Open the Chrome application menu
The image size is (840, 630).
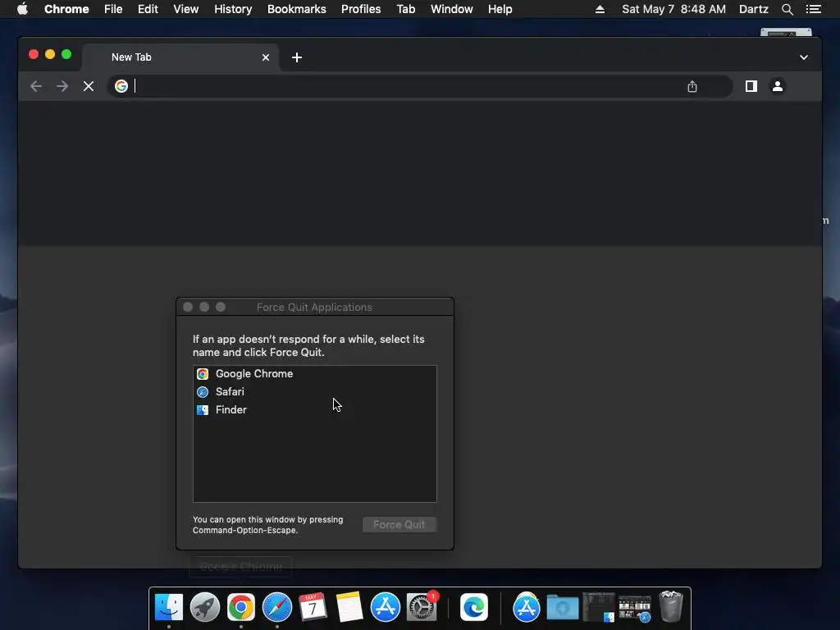(66, 9)
